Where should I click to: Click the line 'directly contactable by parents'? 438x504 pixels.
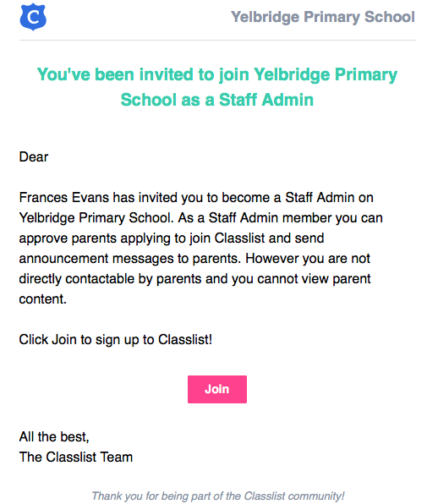click(x=194, y=279)
